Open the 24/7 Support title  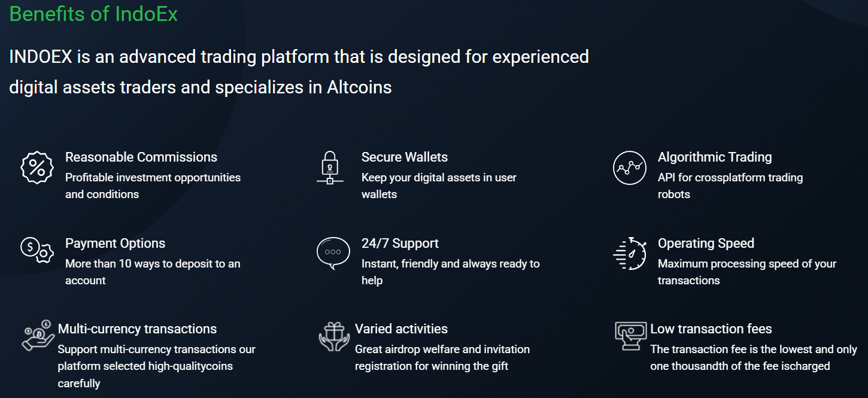(400, 244)
